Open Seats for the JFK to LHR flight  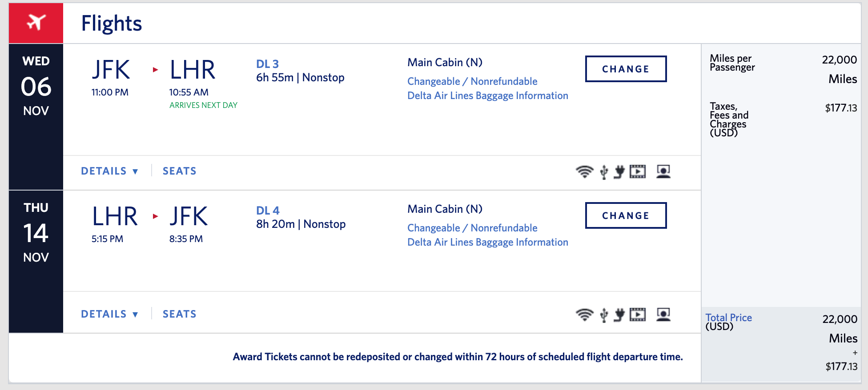179,171
